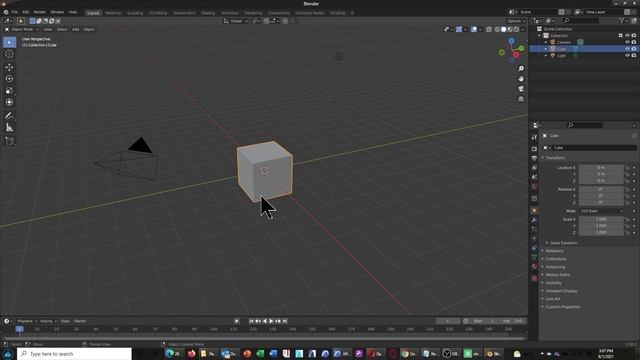Toggle viewport overlays button

(x=474, y=29)
